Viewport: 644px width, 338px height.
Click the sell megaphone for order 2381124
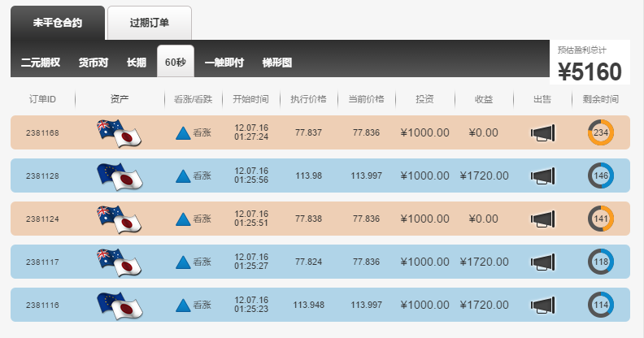coord(542,219)
